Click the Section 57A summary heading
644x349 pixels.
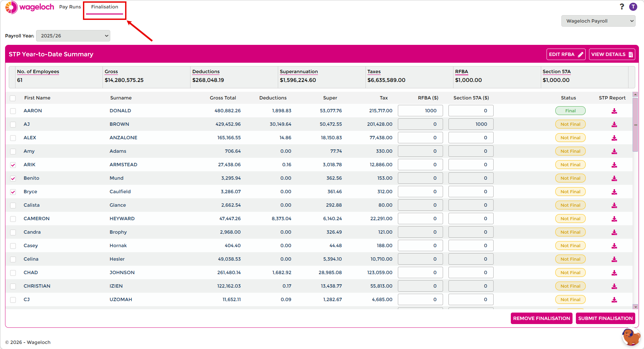[557, 71]
